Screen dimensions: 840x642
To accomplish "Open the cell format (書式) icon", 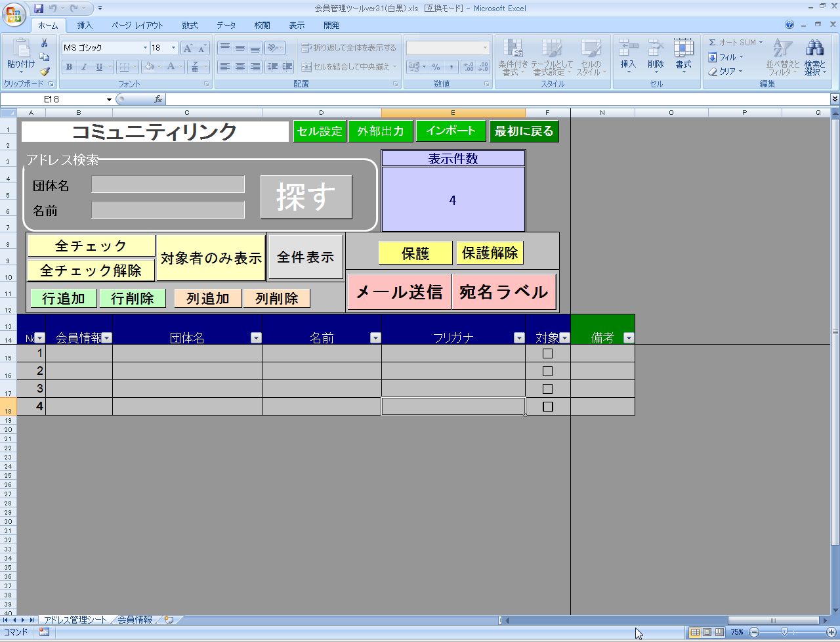I will coord(683,49).
